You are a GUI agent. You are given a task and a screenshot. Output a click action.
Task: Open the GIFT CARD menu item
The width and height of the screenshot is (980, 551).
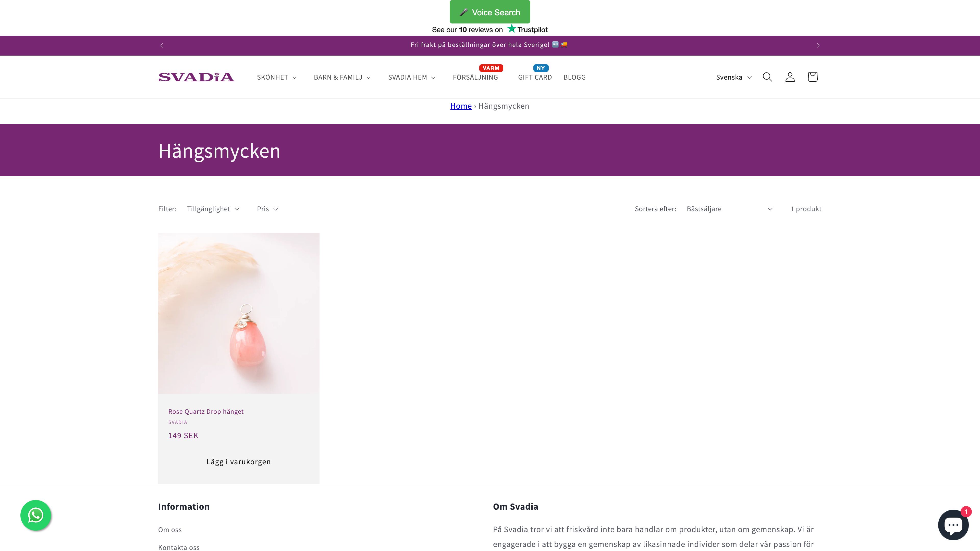(534, 77)
